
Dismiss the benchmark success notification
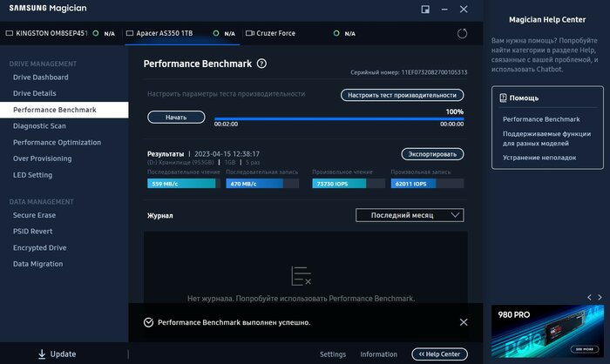pos(464,322)
